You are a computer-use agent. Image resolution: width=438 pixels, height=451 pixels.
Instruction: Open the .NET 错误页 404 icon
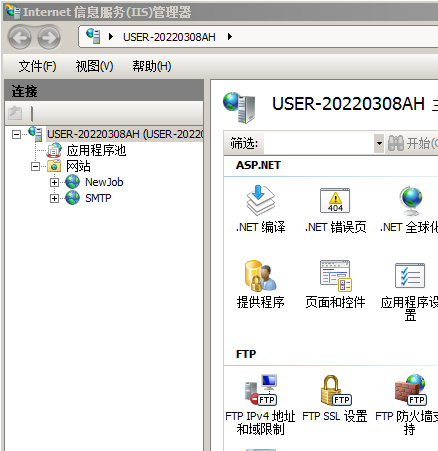tap(335, 200)
